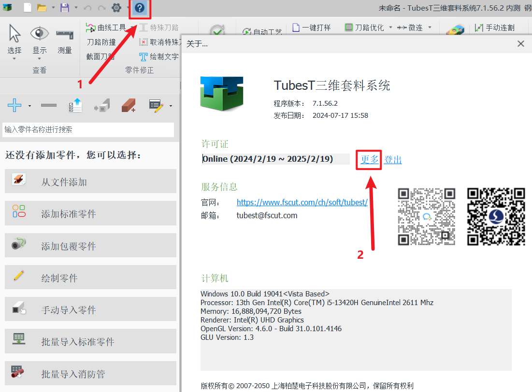Click 手动导入零件 manual import part

click(90, 309)
